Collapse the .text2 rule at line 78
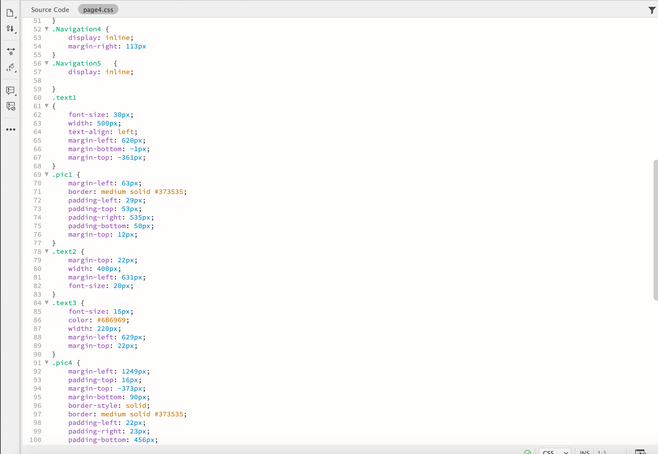The width and height of the screenshot is (658, 454). pyautogui.click(x=47, y=251)
